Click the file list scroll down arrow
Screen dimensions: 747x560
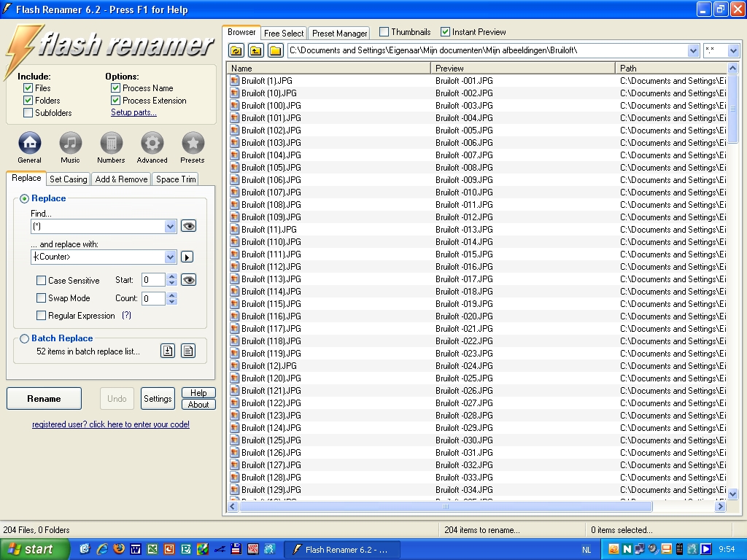click(732, 494)
